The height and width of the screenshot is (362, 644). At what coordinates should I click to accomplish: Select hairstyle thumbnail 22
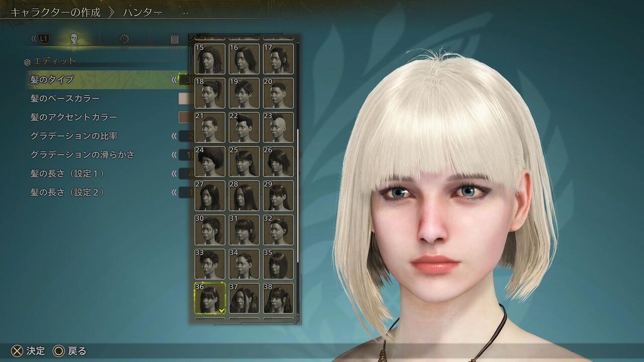coord(244,127)
